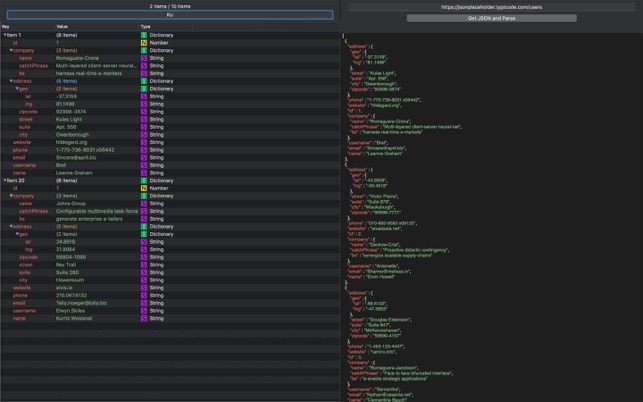643x402 pixels.
Task: Click the Dictionary type icon on Item 1 row
Action: click(144, 35)
